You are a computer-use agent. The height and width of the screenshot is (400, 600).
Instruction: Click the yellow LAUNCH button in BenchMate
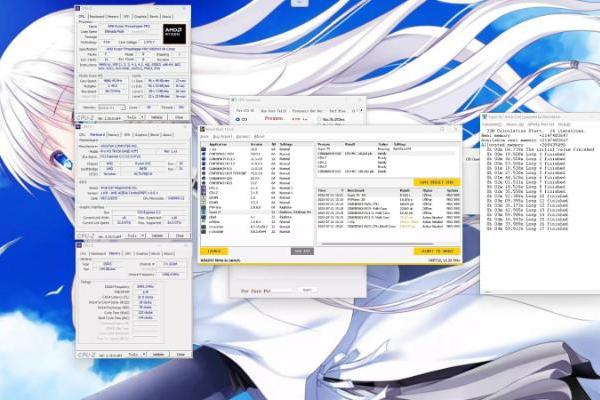[x=214, y=251]
